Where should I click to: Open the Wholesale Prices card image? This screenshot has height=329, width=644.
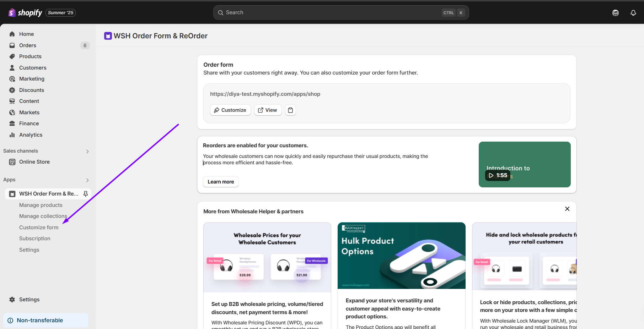267,257
